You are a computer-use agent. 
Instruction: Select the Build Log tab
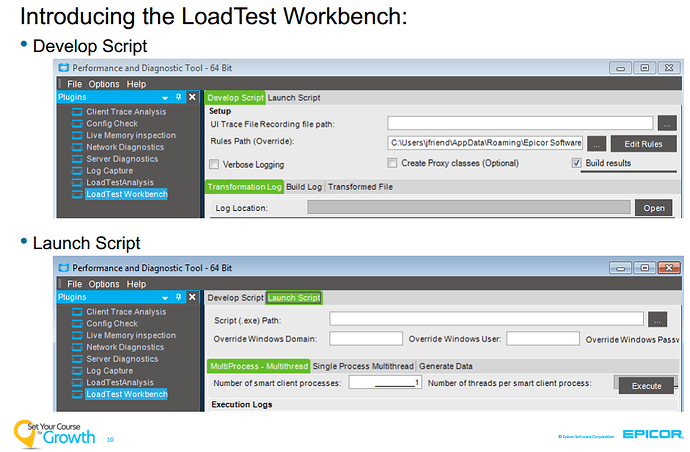pos(304,187)
